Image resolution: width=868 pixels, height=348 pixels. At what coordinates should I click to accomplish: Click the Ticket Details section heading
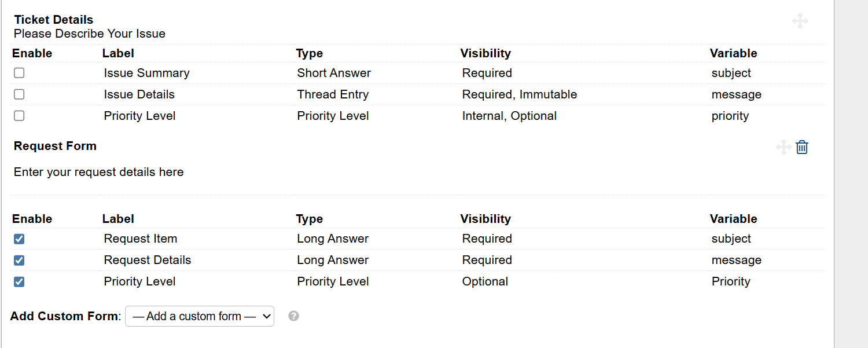(53, 20)
